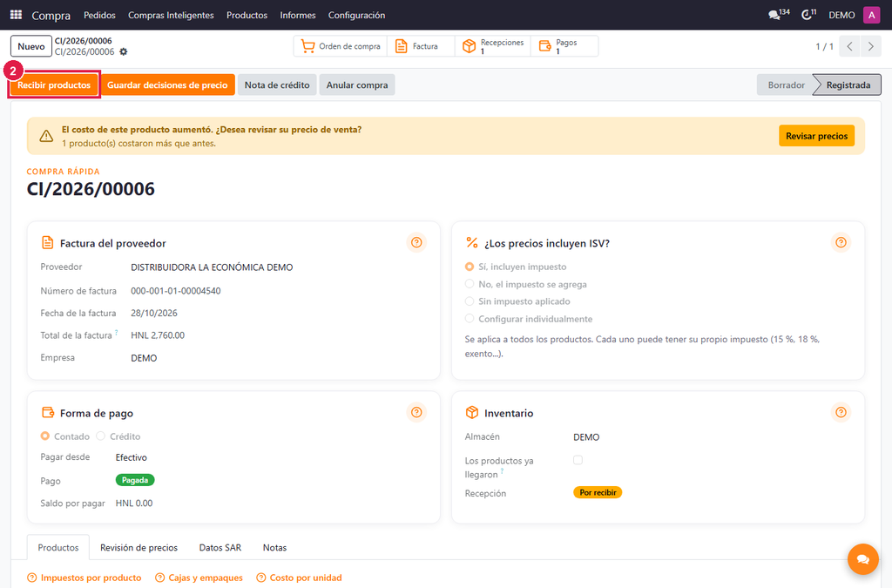
Task: Open help icon for Forma de pago
Action: point(416,412)
